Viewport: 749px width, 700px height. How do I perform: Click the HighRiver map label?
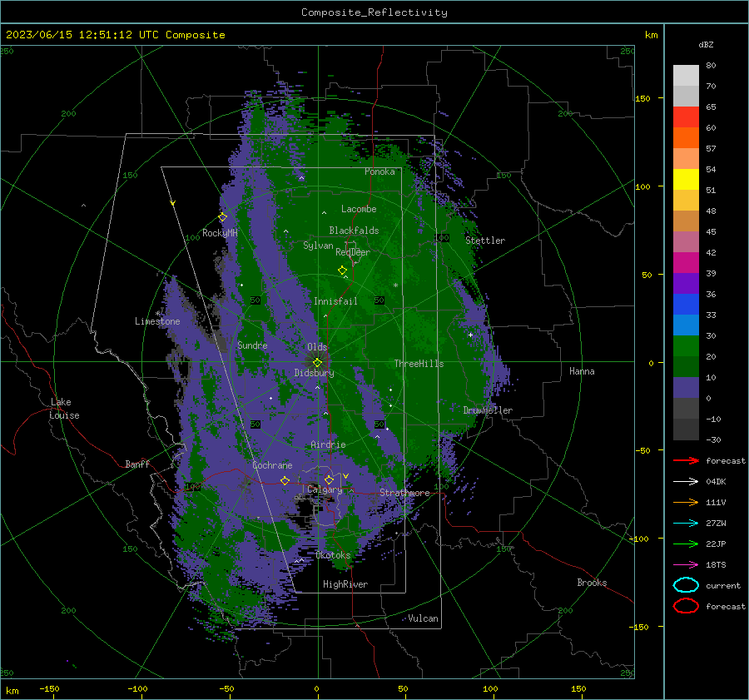coord(345,584)
